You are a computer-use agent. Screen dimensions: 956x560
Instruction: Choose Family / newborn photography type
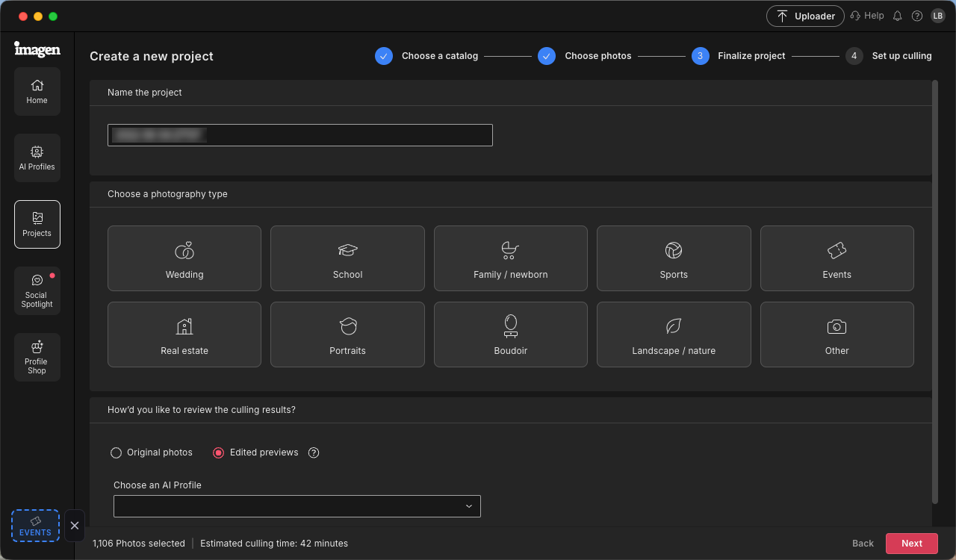[x=511, y=258]
